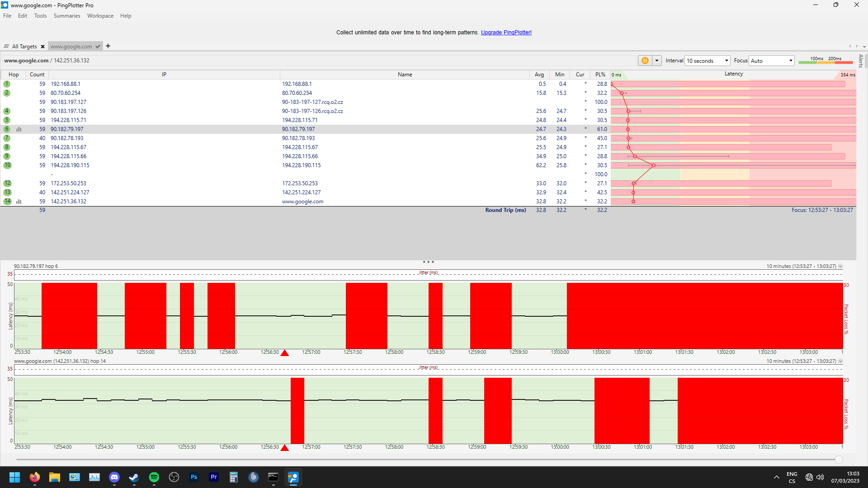Click the Upgrade PingPlotter! link

tap(506, 33)
